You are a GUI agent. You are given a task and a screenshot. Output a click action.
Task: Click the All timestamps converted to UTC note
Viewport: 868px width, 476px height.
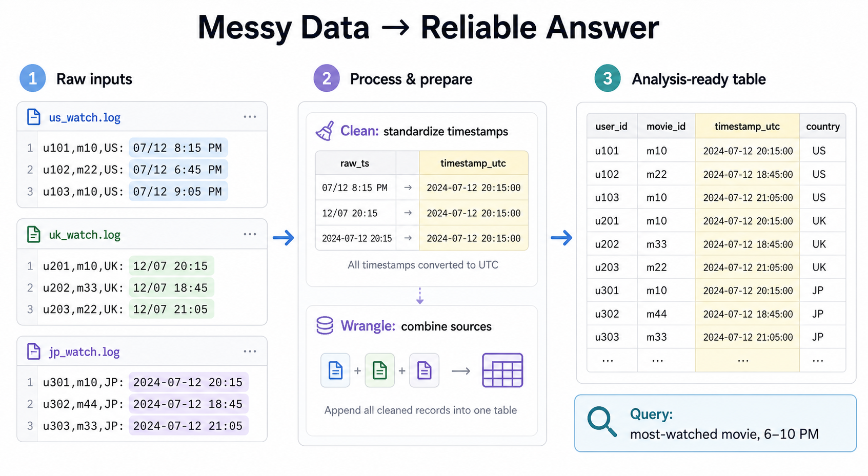point(423,265)
